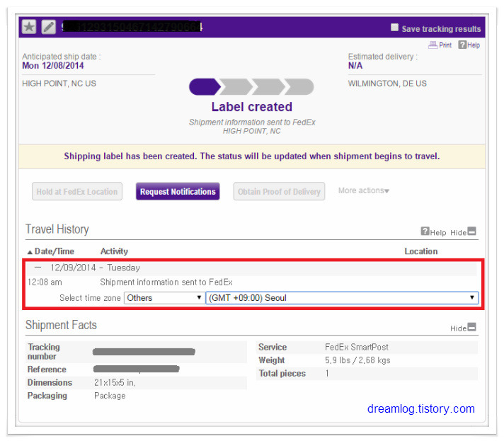Click the Help question mark icon near Print
Image resolution: width=504 pixels, height=441 pixels.
(462, 45)
